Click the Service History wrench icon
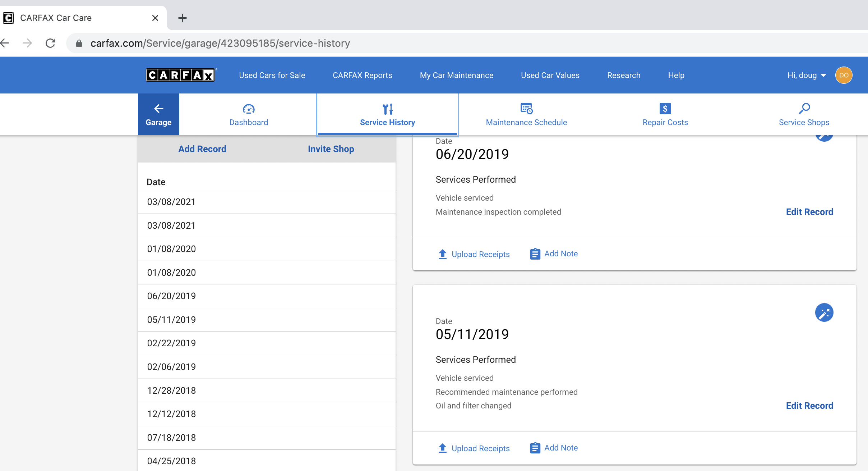The height and width of the screenshot is (471, 868). 388,109
